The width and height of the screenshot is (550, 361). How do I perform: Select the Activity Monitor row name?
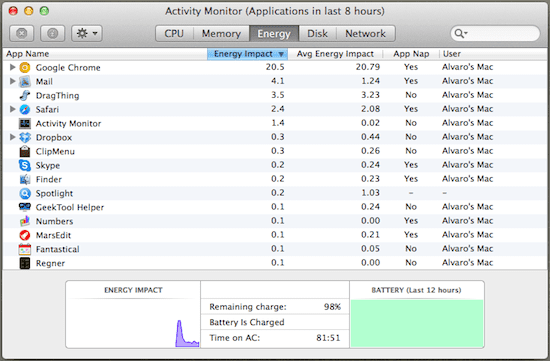pos(68,123)
